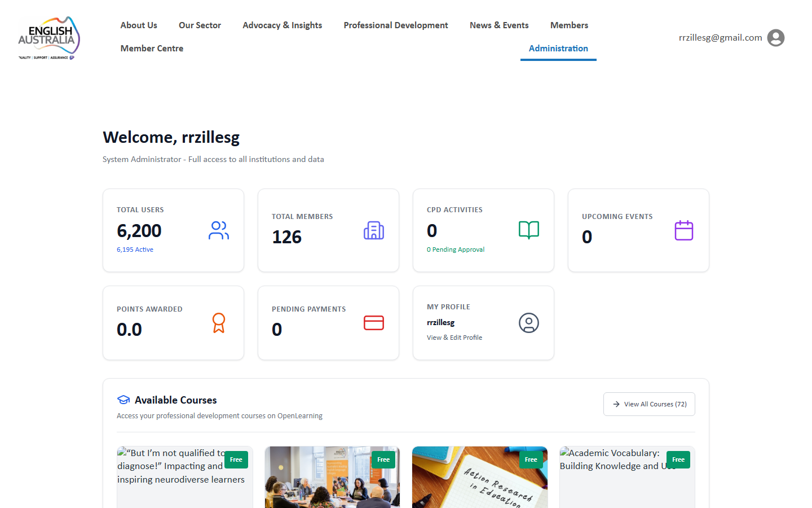Follow the 0 Pending Approval link
Viewport: 812px width, 508px height.
pos(456,249)
